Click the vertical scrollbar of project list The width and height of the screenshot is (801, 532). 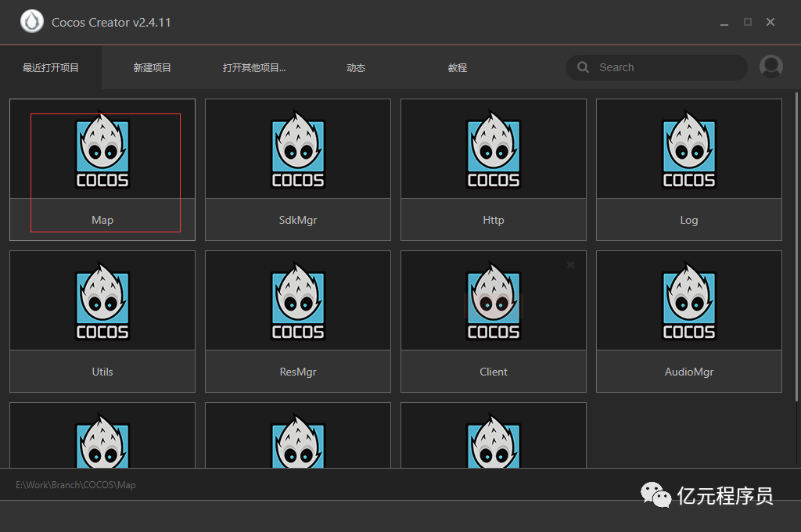point(796,247)
